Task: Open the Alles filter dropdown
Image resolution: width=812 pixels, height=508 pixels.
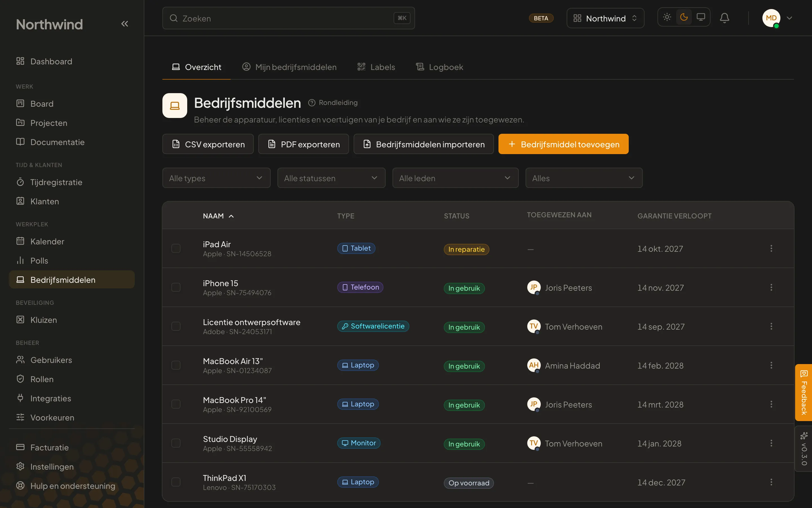Action: 584,178
